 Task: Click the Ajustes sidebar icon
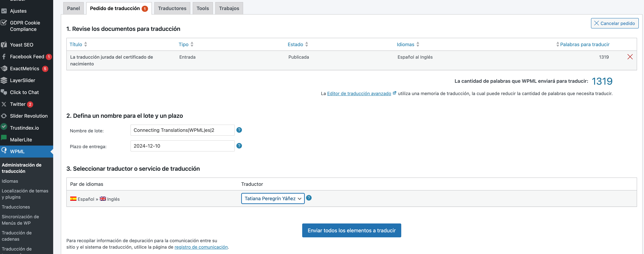point(4,11)
